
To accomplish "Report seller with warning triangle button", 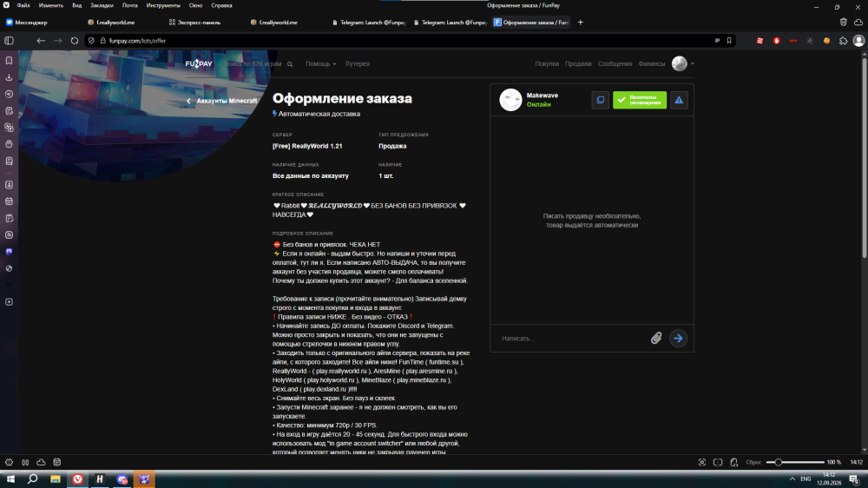I will (x=679, y=100).
